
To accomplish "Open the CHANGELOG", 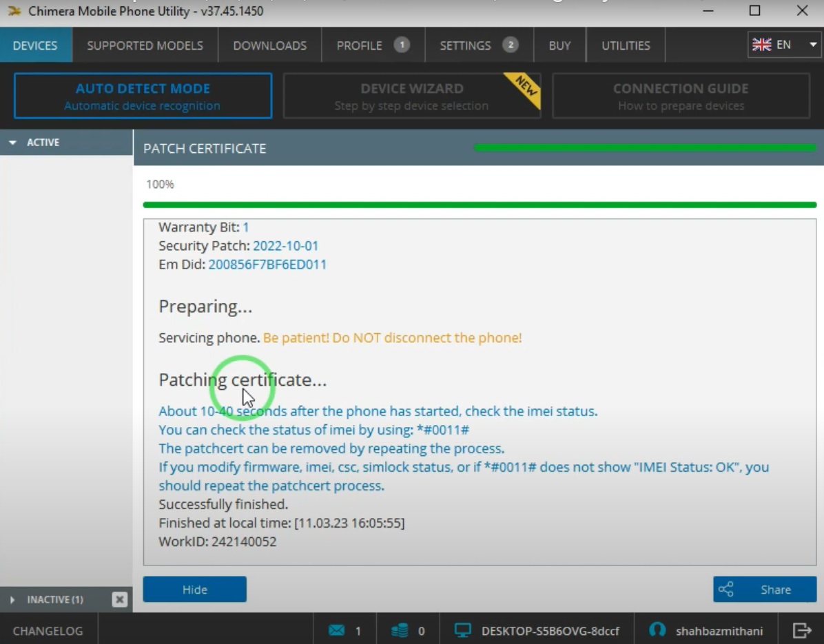I will click(48, 630).
